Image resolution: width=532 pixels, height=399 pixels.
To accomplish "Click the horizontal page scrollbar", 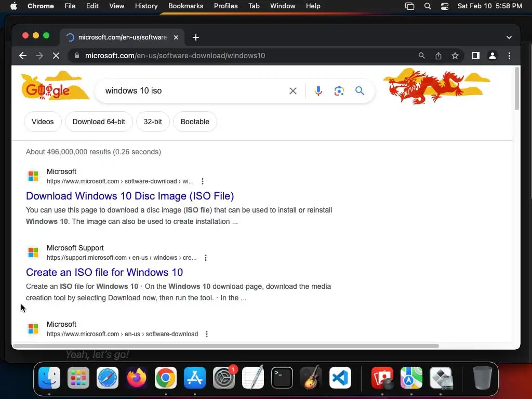I will [x=225, y=346].
